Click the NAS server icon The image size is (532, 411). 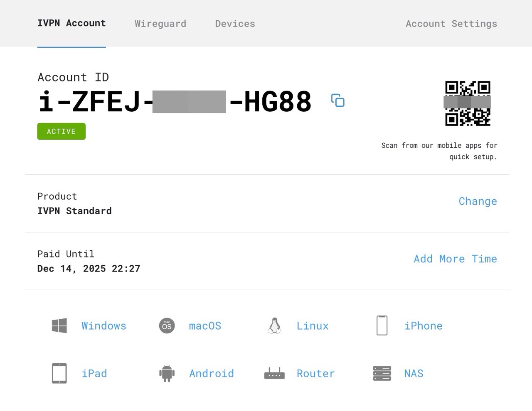tap(382, 373)
